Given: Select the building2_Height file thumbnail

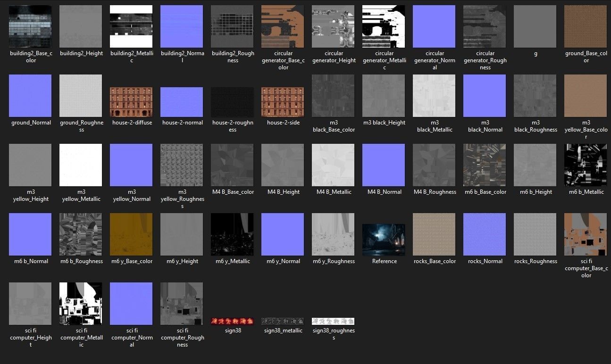Looking at the screenshot, I should 81,26.
